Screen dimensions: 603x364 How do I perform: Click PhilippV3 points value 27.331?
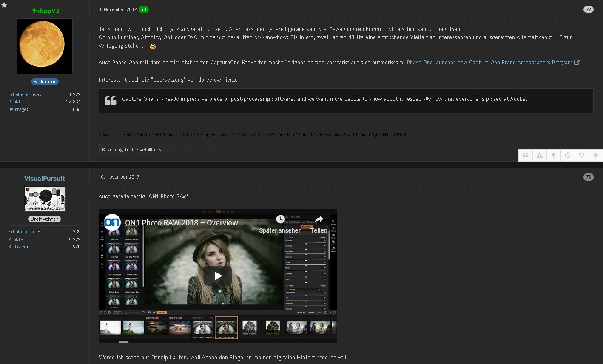(x=74, y=102)
